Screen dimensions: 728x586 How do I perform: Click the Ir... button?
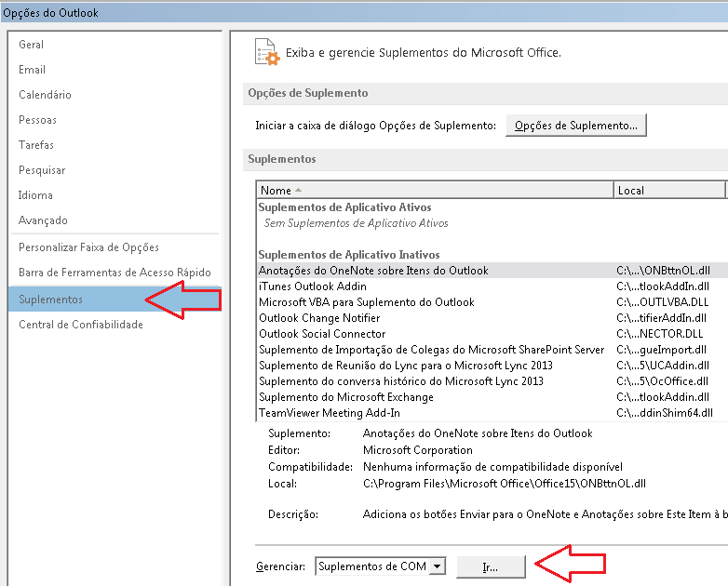click(x=491, y=567)
